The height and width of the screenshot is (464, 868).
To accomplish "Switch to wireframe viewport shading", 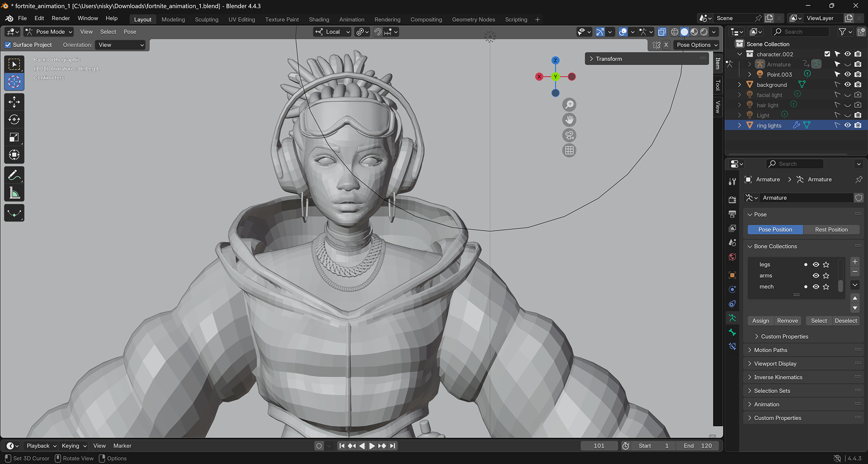I will (675, 32).
